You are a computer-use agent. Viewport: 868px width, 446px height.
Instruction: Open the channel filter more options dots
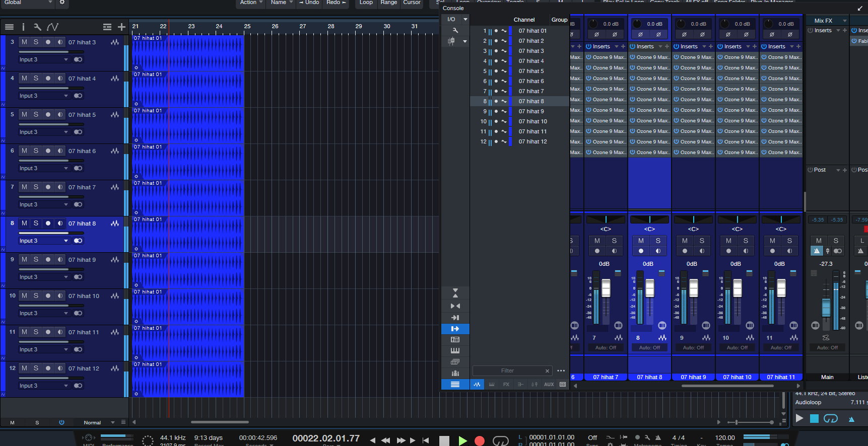(x=561, y=371)
